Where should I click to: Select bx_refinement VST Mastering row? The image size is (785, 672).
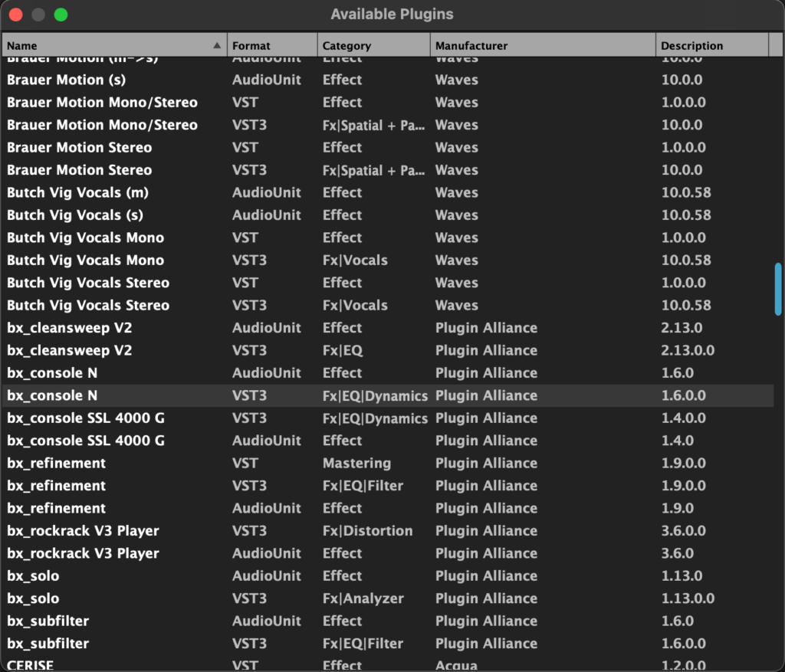pos(388,463)
